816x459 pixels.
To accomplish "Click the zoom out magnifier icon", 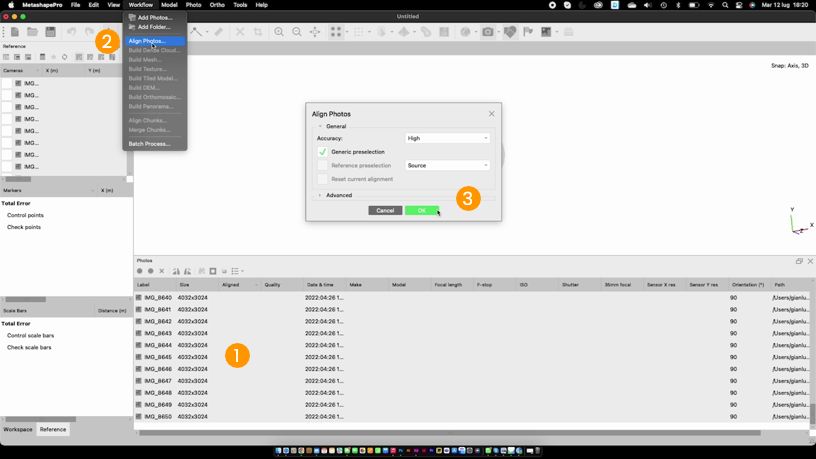I will pos(297,32).
